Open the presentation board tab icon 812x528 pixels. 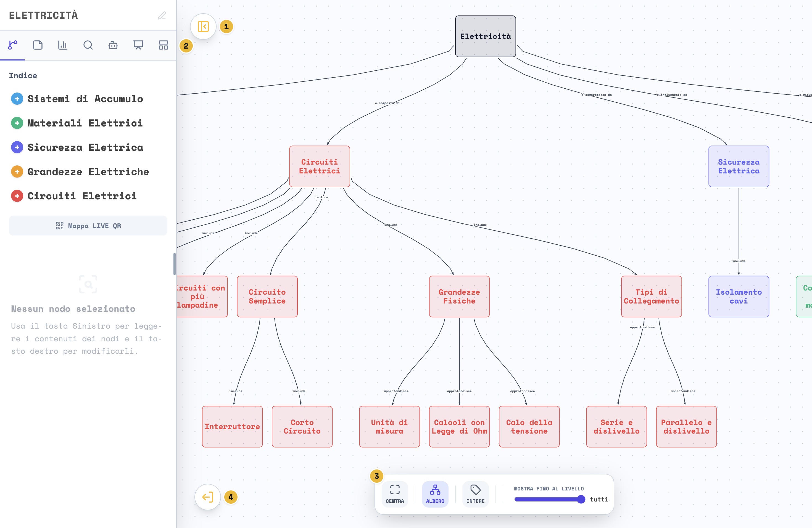(138, 45)
